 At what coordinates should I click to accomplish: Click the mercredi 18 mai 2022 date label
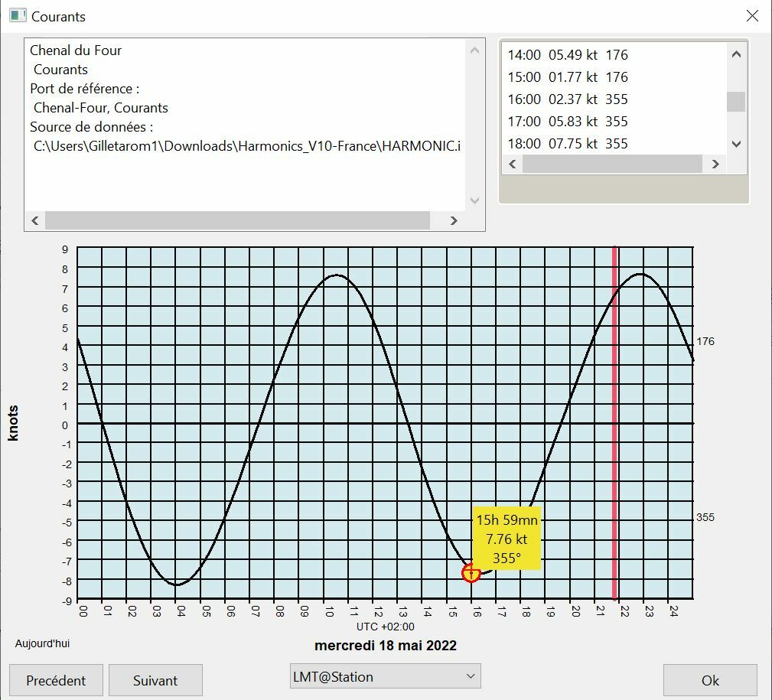pos(386,646)
